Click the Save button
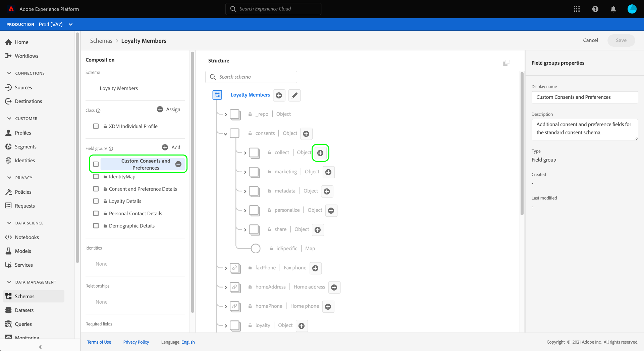 click(621, 40)
